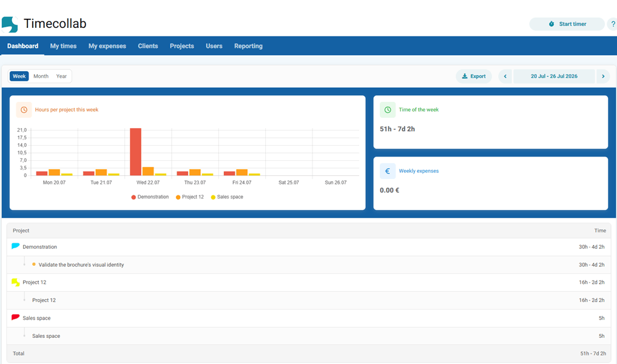Open the Reporting tab
Screen dimensions: 617x364
click(x=248, y=46)
